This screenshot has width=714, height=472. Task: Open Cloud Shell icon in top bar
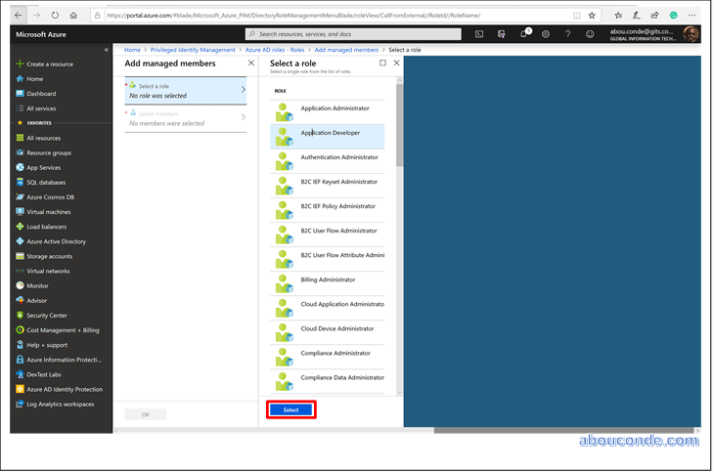click(x=480, y=34)
